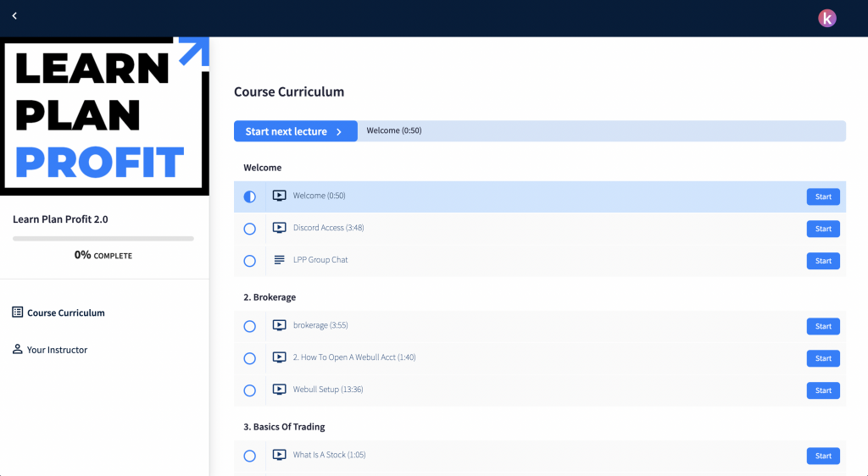868x476 pixels.
Task: Start the What Is A Stock lecture
Action: tap(823, 456)
